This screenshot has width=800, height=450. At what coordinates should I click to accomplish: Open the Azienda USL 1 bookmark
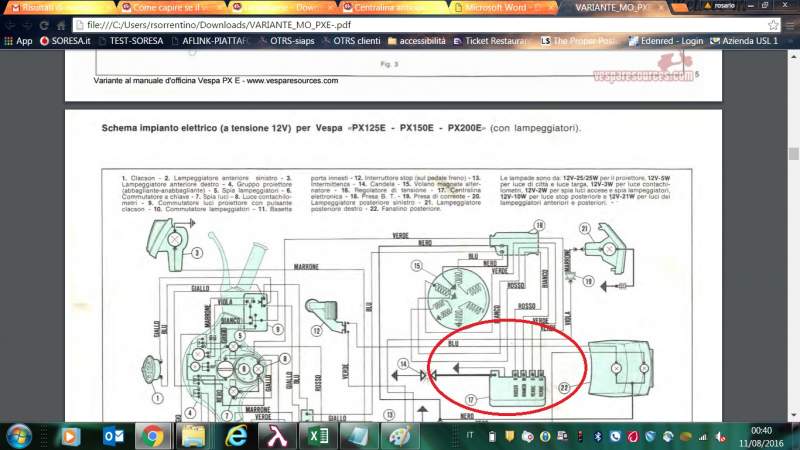[744, 41]
